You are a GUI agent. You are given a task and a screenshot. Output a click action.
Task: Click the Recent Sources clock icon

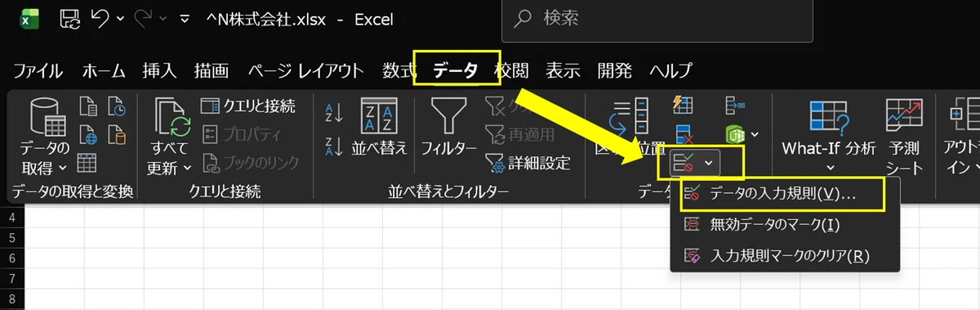pos(116,107)
